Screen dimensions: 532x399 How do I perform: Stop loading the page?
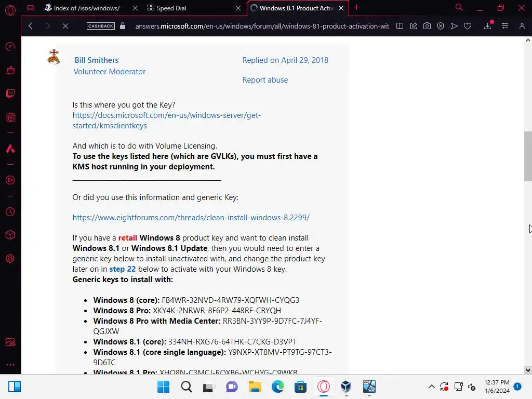(x=65, y=26)
